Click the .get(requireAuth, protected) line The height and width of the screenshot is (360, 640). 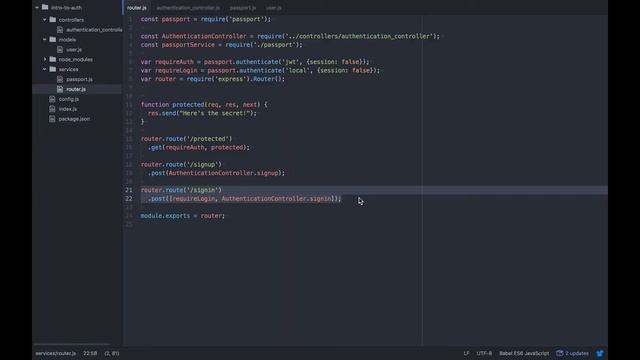coord(199,147)
